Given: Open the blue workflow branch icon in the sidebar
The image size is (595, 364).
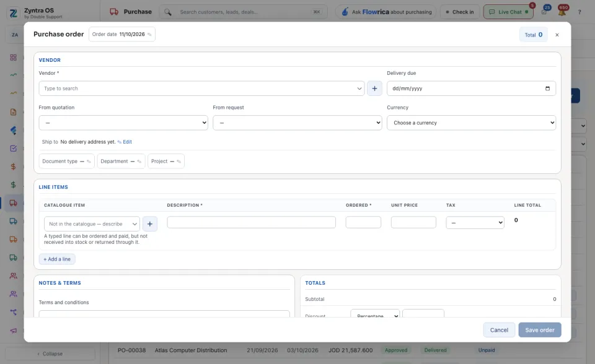Looking at the screenshot, I should 13,312.
